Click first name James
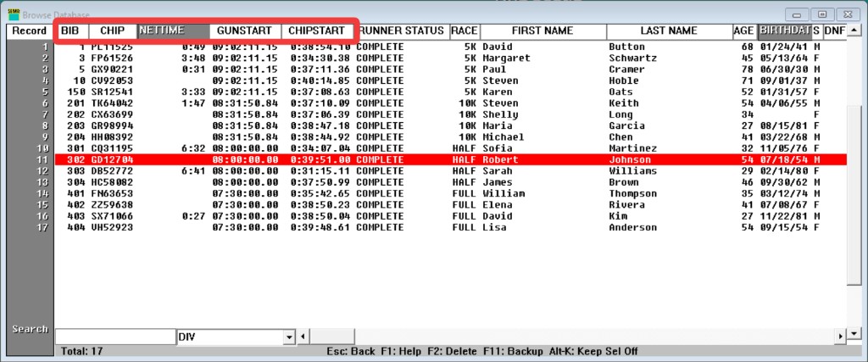Image resolution: width=868 pixels, height=362 pixels. point(497,182)
